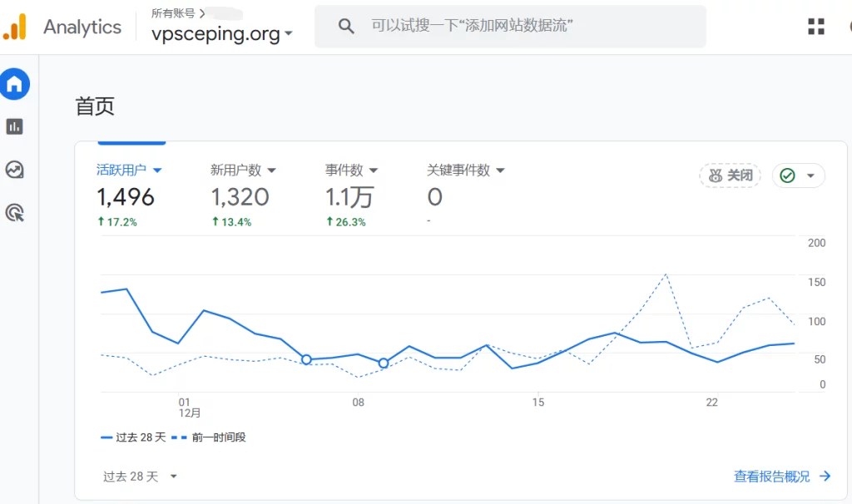Click the search magnifier icon
The height and width of the screenshot is (504, 852).
(346, 26)
